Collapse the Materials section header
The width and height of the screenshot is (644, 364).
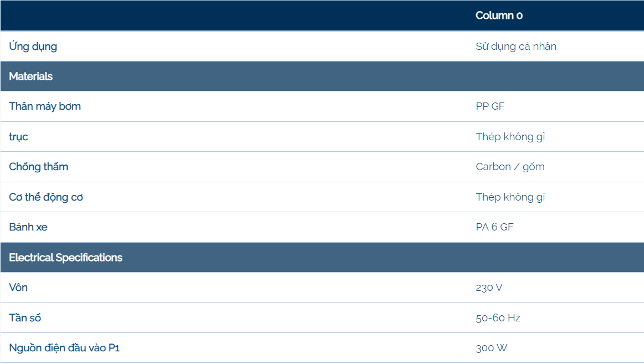tap(322, 76)
